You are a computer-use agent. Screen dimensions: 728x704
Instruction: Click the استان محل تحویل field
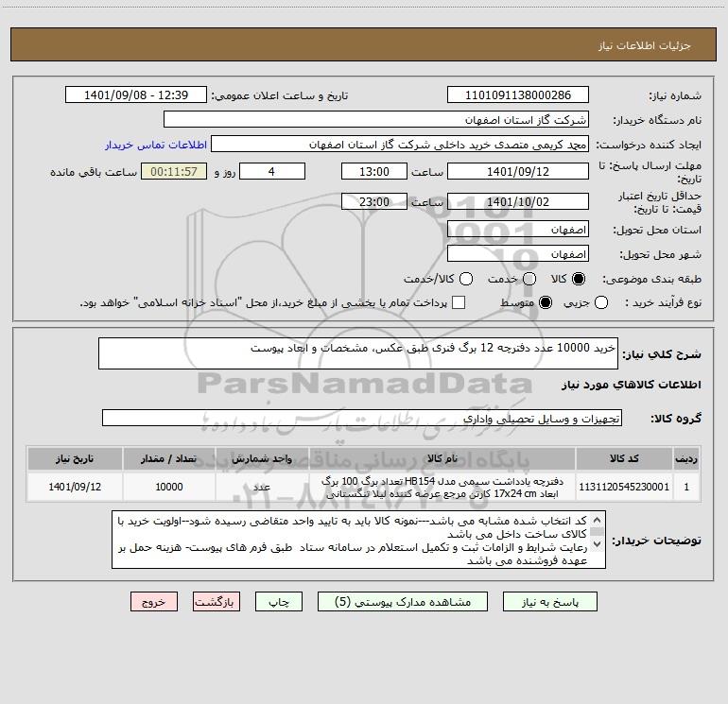(518, 229)
